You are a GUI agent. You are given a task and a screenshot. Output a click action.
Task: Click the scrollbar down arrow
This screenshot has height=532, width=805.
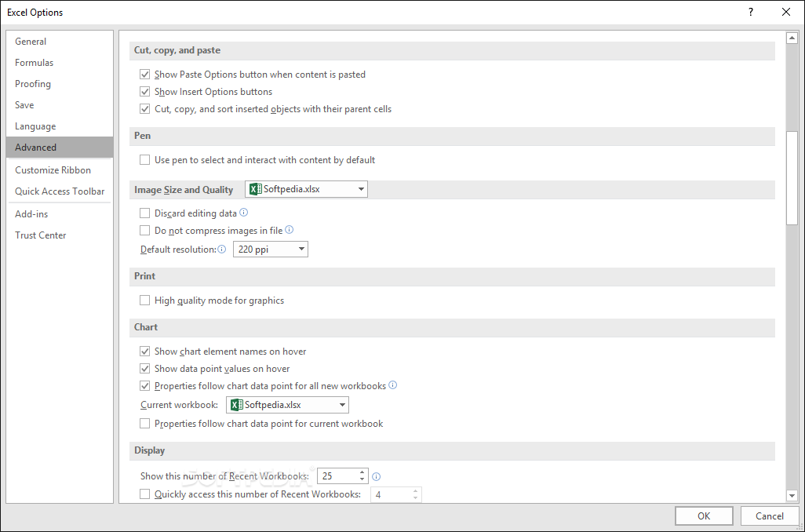pos(792,496)
